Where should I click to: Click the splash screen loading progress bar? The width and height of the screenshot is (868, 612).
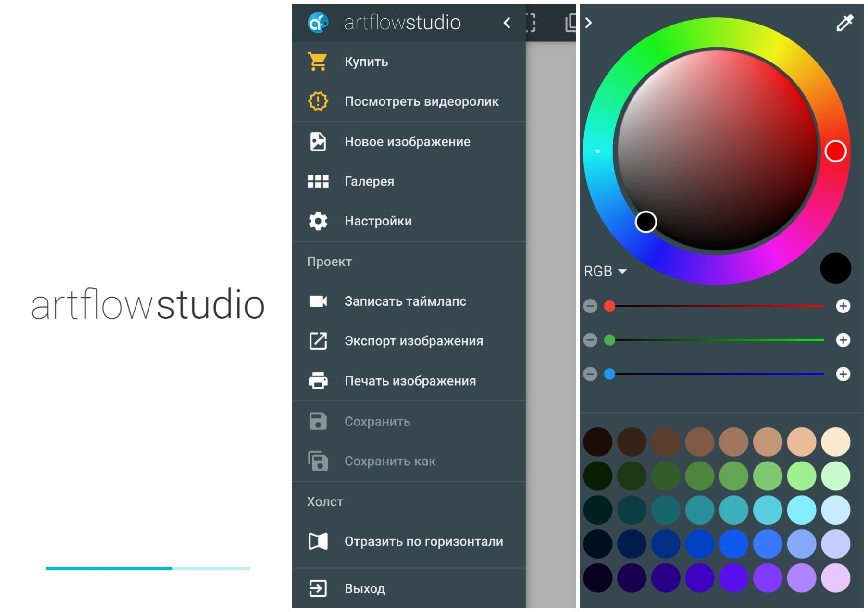[148, 568]
